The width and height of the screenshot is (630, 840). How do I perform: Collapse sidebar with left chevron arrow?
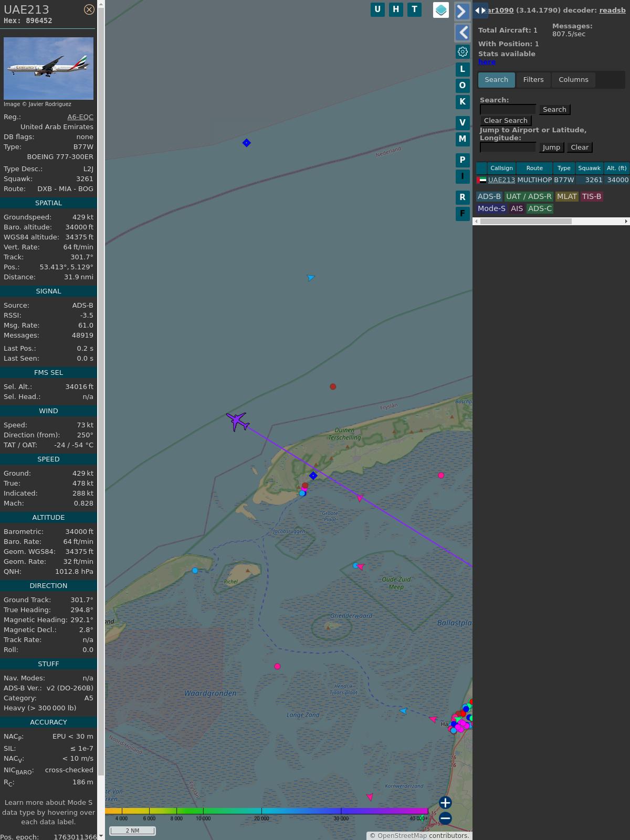click(x=462, y=33)
